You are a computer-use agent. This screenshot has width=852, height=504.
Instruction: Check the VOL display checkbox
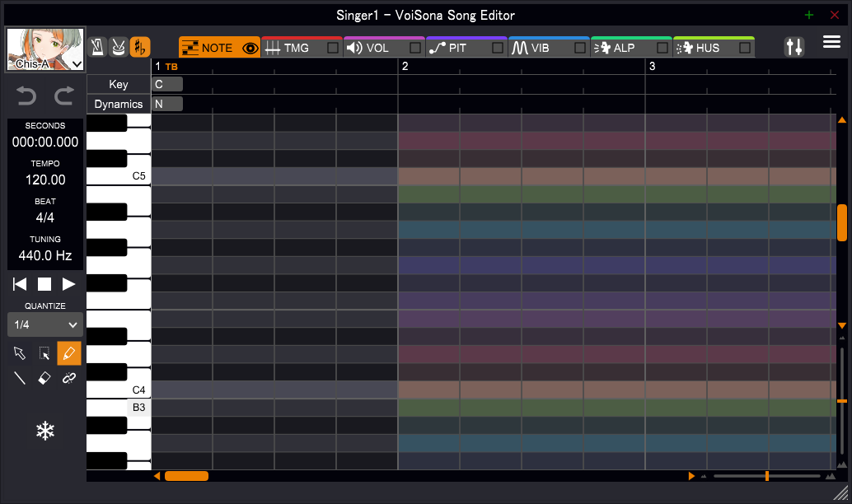click(x=415, y=48)
